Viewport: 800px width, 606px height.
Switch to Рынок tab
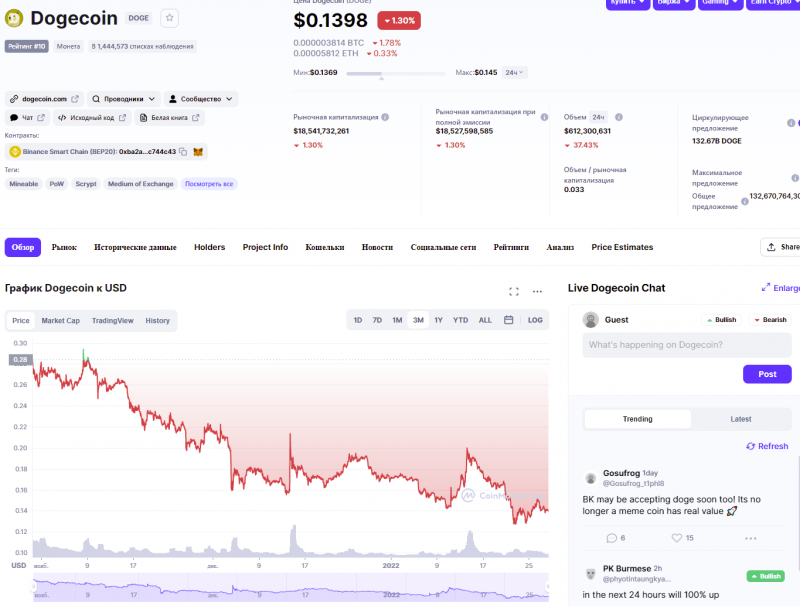[x=64, y=247]
